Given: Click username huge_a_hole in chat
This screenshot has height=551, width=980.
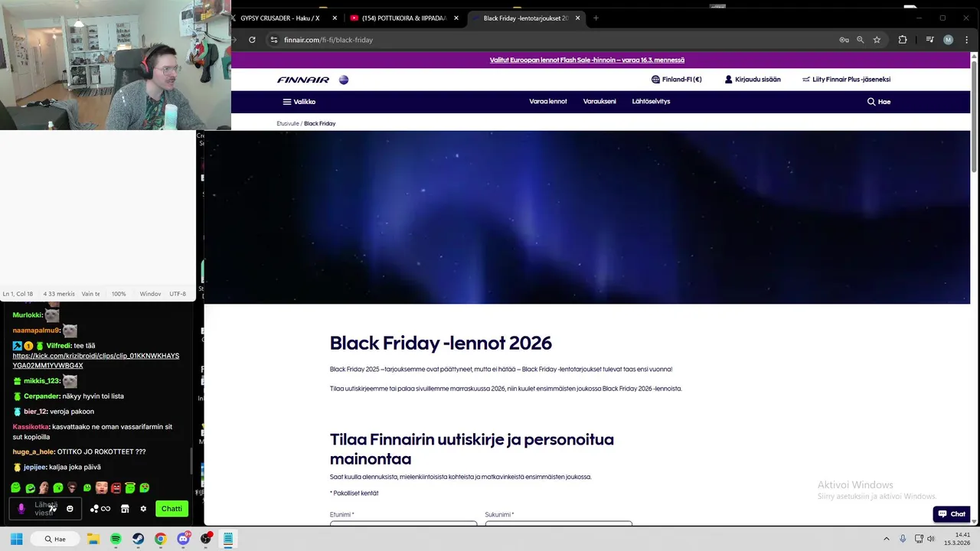Looking at the screenshot, I should click(x=33, y=452).
